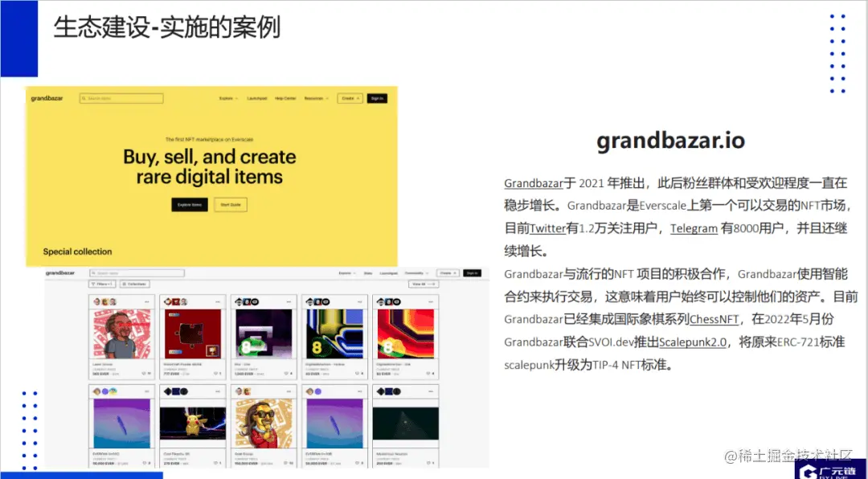Screen dimensions: 868x479
Task: Open the Filters button
Action: pos(102,284)
